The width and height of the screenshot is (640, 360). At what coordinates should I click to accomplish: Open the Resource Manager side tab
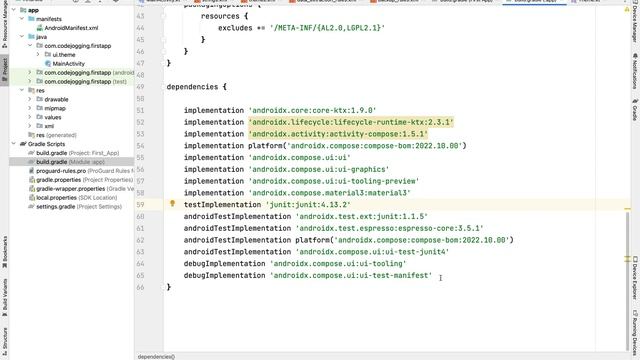coord(4,24)
